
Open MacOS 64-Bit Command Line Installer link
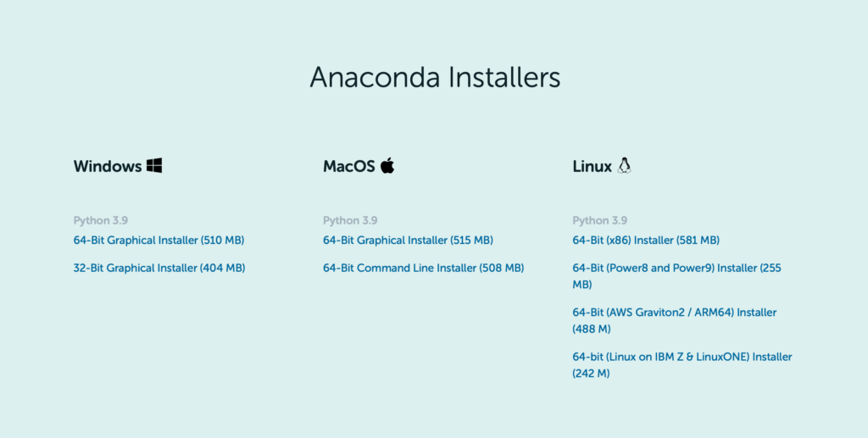point(424,268)
